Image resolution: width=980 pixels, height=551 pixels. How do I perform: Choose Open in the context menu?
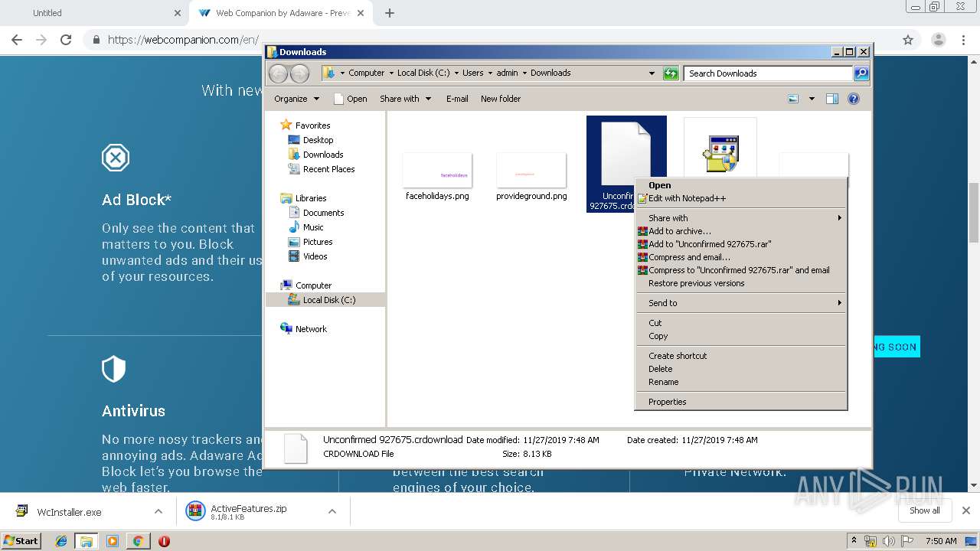[741, 185]
